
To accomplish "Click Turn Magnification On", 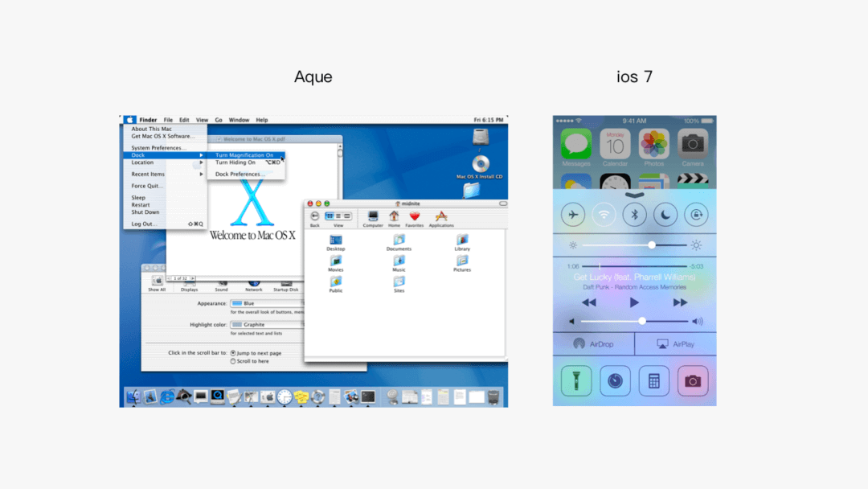I will pos(247,155).
